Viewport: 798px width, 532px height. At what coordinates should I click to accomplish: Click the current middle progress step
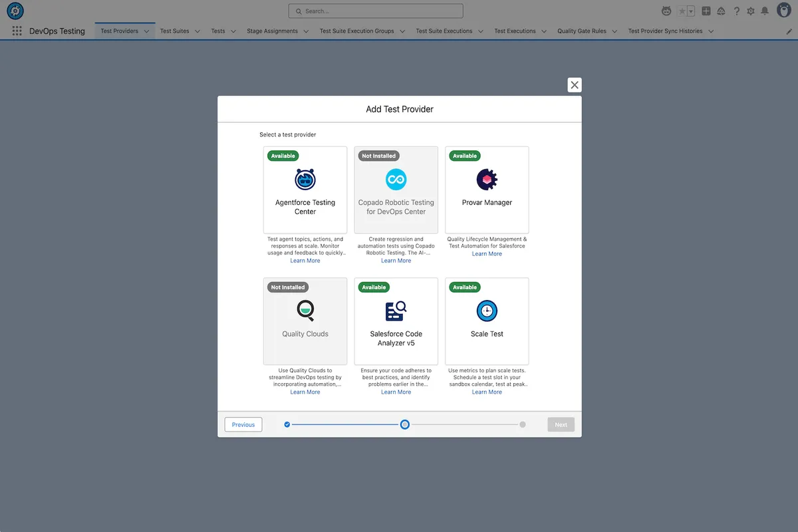pyautogui.click(x=404, y=424)
